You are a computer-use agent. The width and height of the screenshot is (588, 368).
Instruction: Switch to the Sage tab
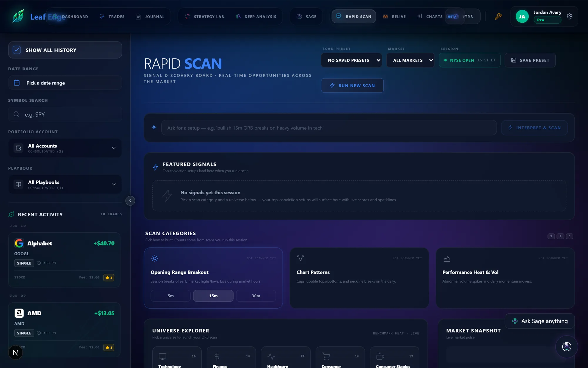point(307,16)
